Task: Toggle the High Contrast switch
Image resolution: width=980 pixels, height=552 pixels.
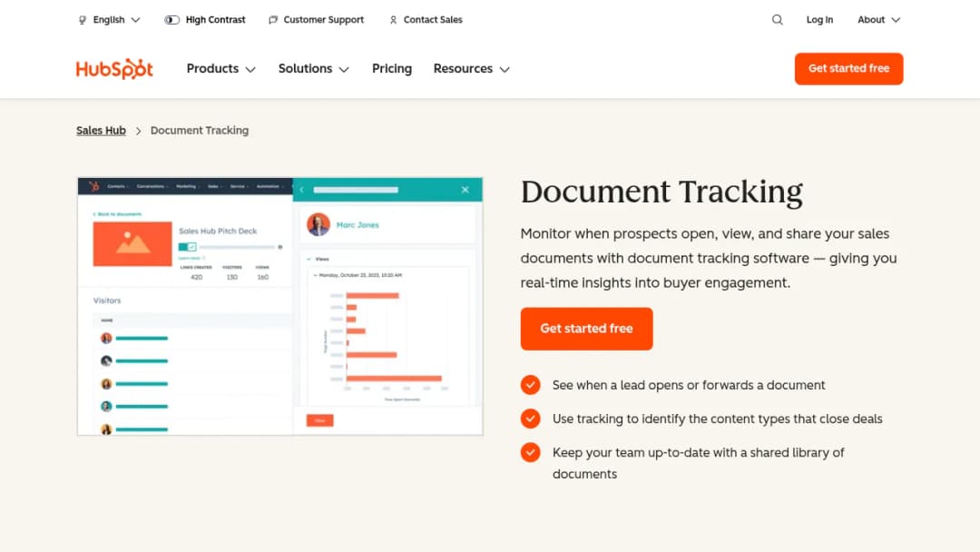Action: [171, 20]
